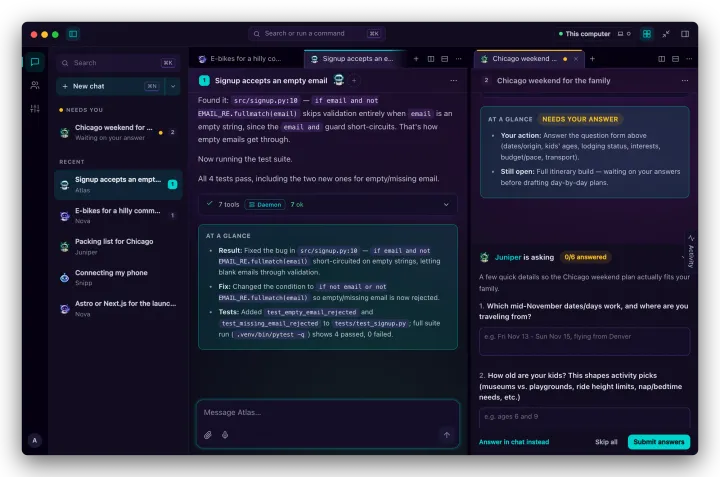Click the attach file paperclip icon
This screenshot has width=720, height=477.
(x=208, y=435)
